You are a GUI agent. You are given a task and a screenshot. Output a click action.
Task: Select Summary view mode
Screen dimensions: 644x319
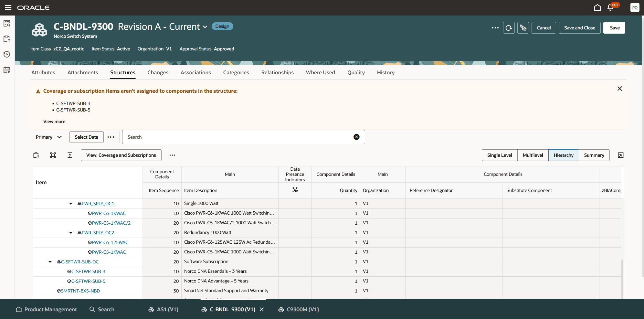594,155
